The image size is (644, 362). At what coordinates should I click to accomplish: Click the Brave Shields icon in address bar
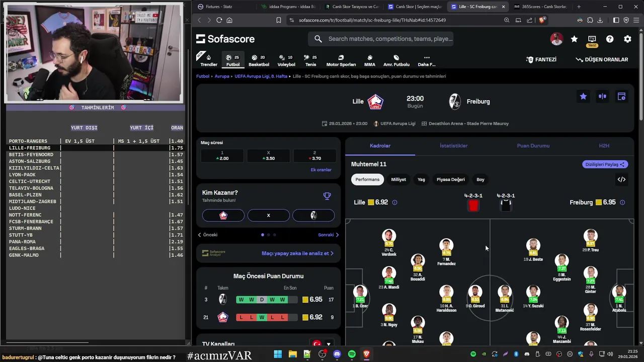point(542,20)
